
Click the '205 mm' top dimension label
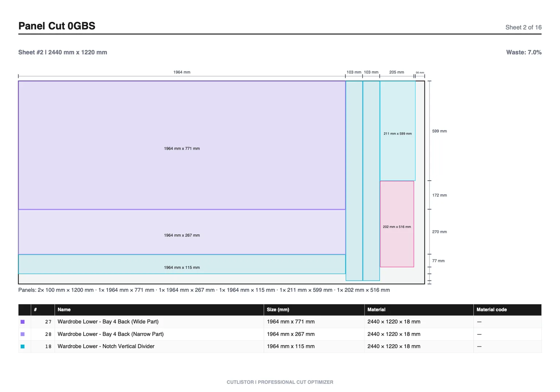click(x=397, y=72)
